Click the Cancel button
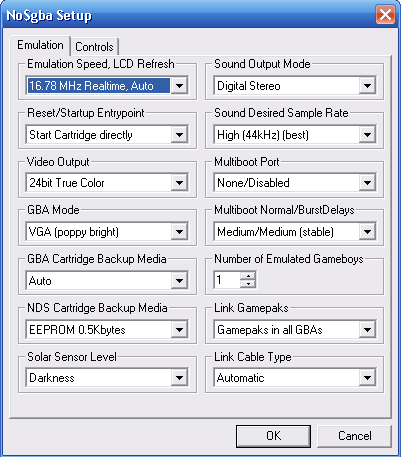This screenshot has width=401, height=457. point(354,436)
